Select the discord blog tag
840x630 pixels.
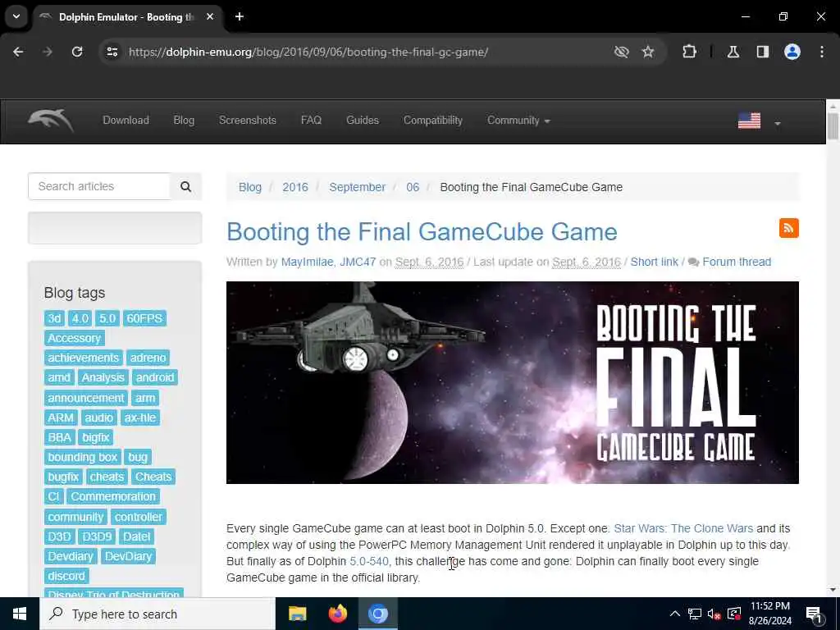[66, 576]
